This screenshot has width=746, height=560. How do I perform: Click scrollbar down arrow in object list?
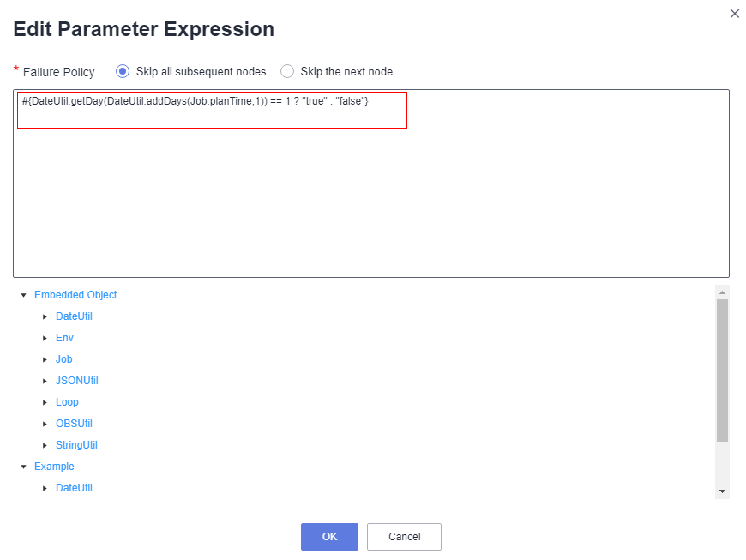[x=722, y=491]
